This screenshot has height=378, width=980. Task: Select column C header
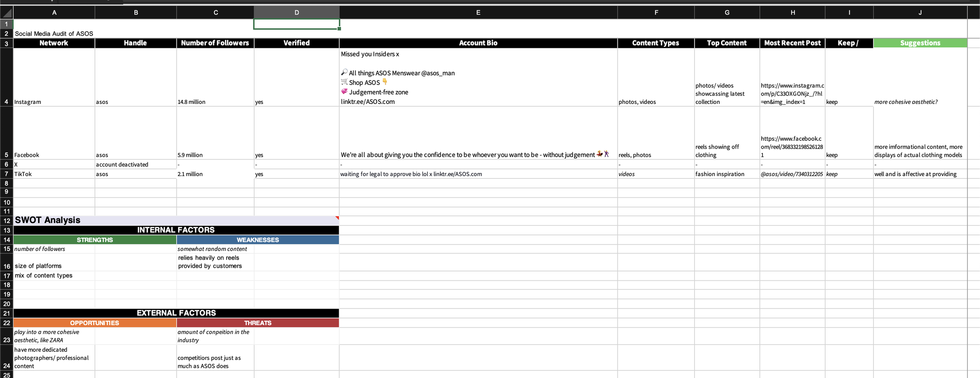215,13
